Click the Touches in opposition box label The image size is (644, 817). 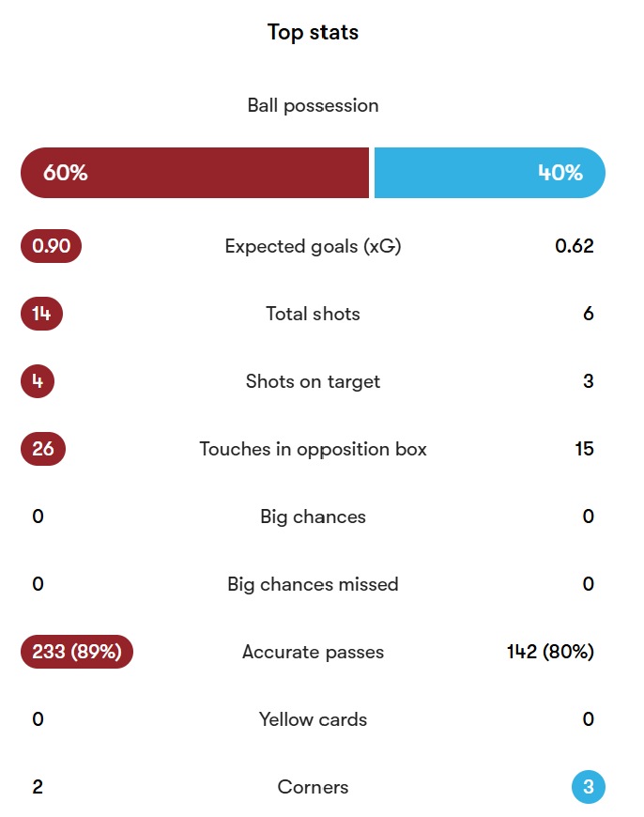[314, 449]
